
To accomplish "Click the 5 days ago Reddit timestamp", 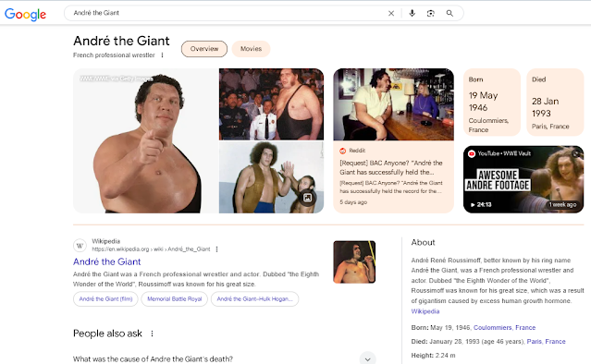I will click(x=353, y=202).
